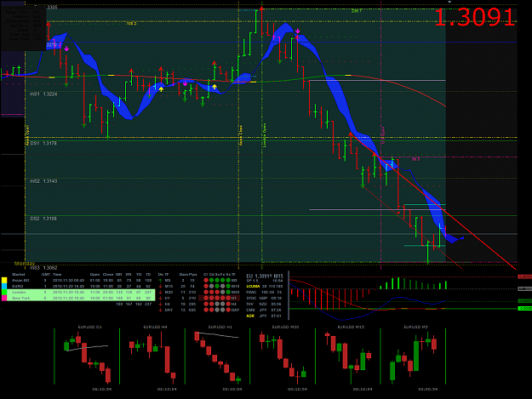Select the mS2 1.3143 pivot label
Image resolution: width=532 pixels, height=399 pixels.
43,181
